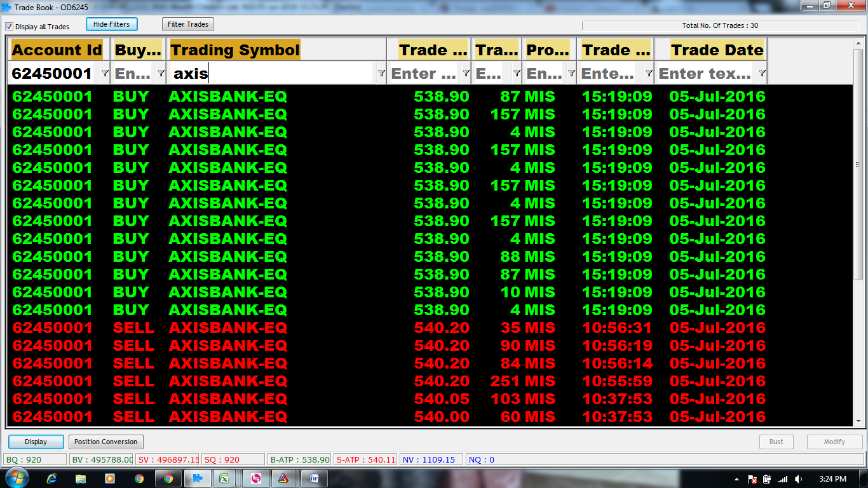
Task: Select the SELL trade priced 540.00
Action: [x=430, y=417]
